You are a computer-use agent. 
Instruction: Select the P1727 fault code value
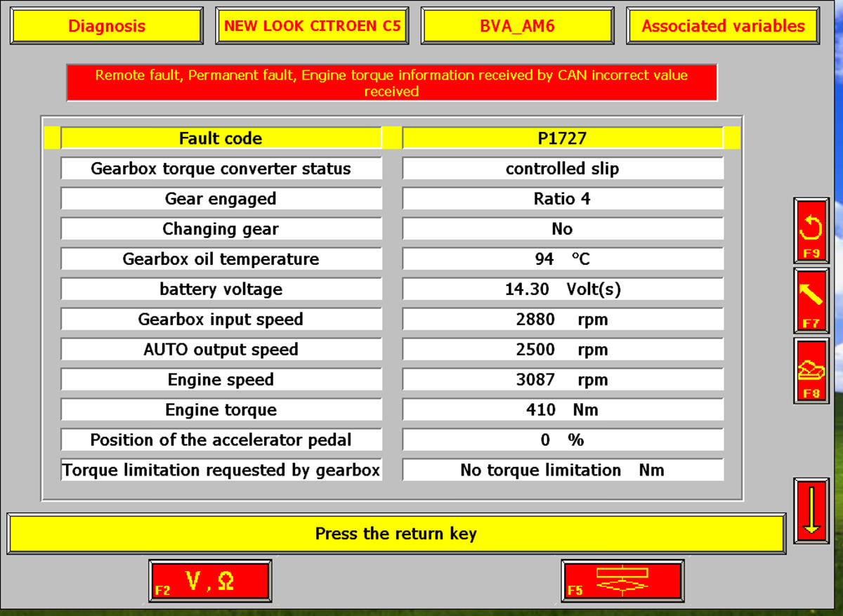tap(563, 138)
